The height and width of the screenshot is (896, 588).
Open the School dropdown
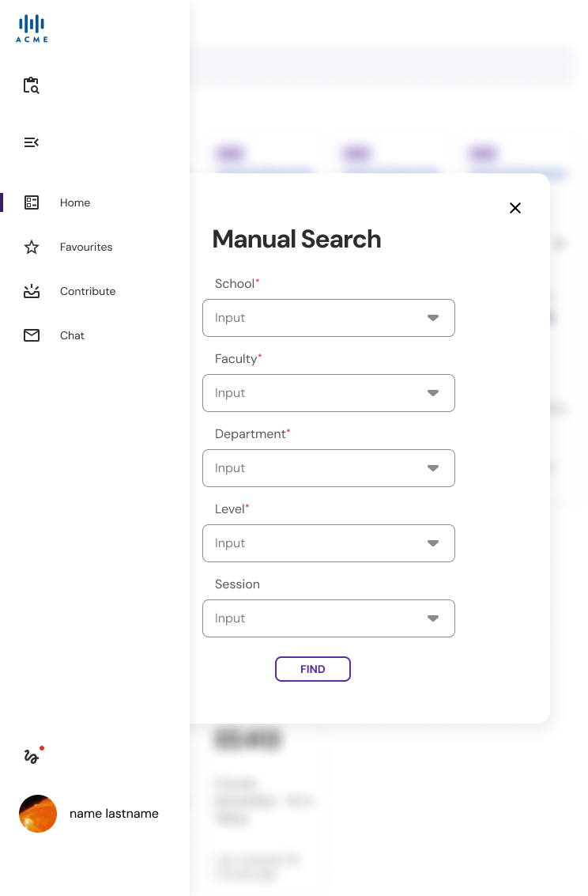pos(329,318)
